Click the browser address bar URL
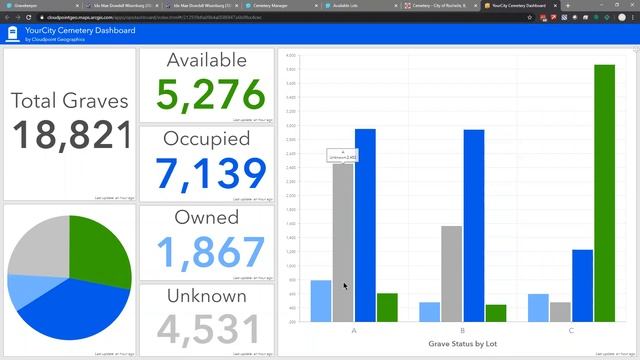The width and height of the screenshot is (640, 360). (x=154, y=18)
